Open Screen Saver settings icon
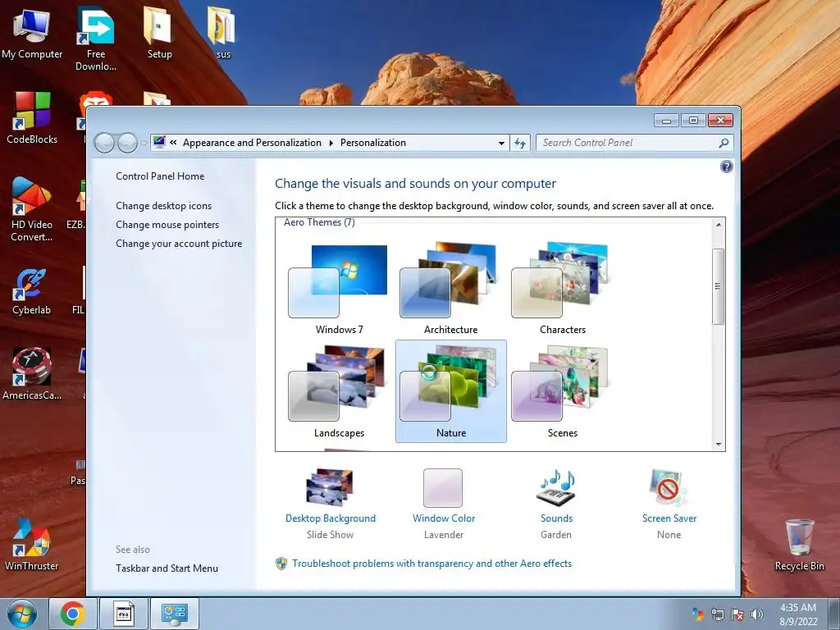This screenshot has width=840, height=630. (669, 487)
